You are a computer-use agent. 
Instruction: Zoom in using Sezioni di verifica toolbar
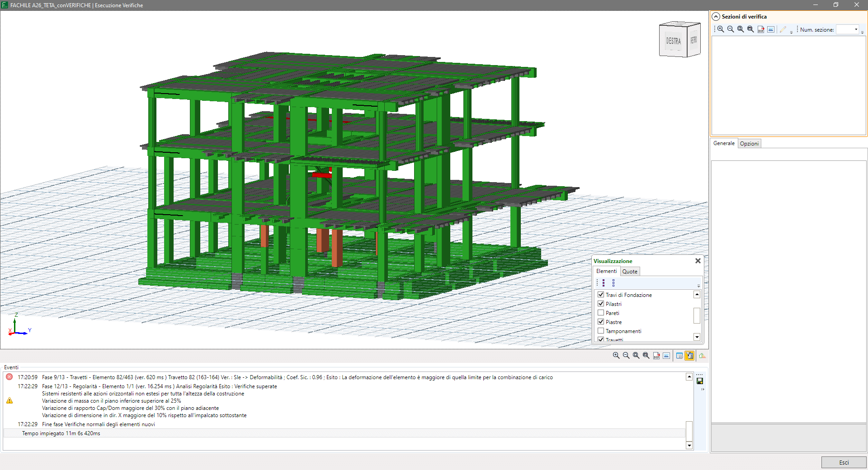(721, 29)
